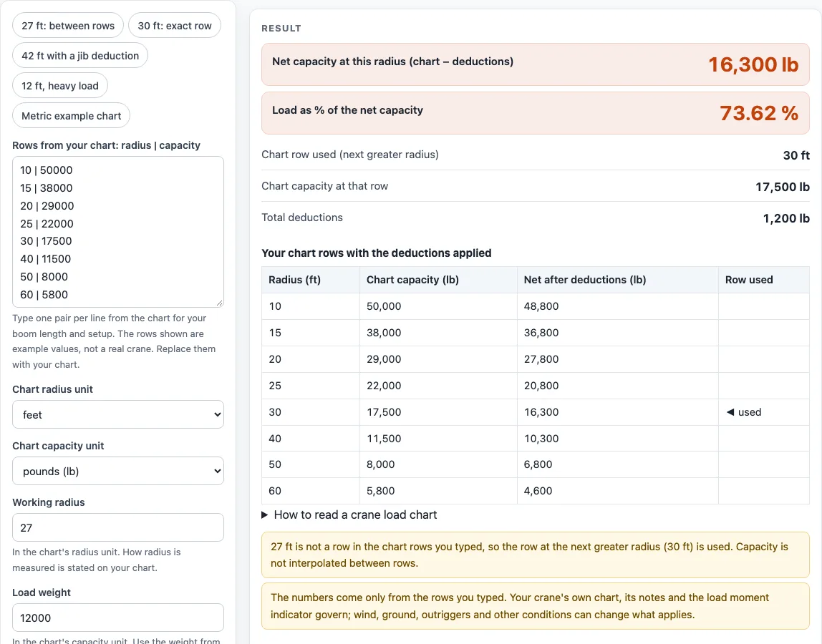Click the 'Chart capacity (lb)' column header
Viewport: 822px width, 644px height.
tap(412, 280)
